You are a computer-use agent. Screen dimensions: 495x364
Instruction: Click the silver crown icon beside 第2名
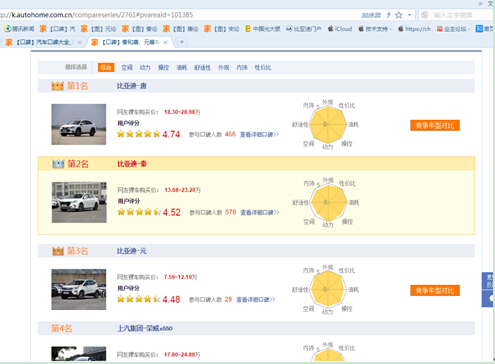pyautogui.click(x=58, y=164)
